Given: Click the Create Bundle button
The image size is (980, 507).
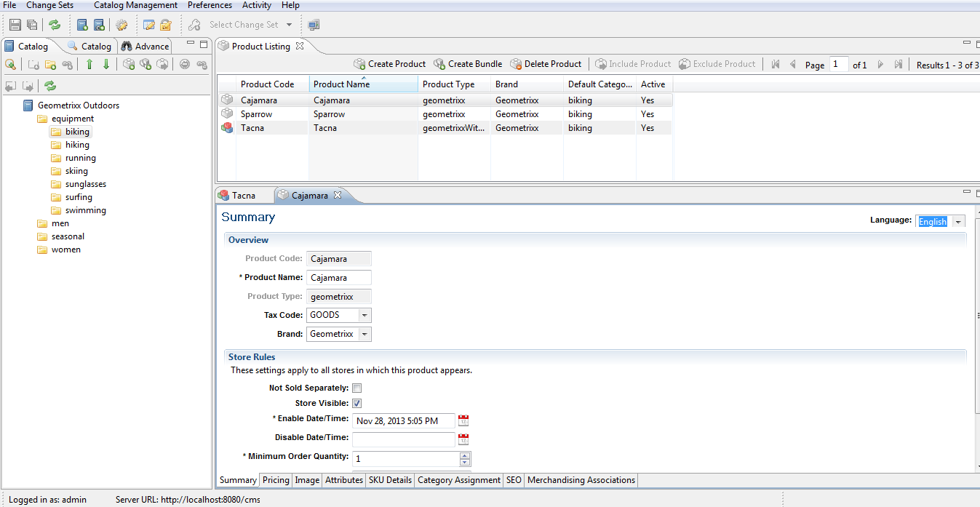Looking at the screenshot, I should (469, 64).
